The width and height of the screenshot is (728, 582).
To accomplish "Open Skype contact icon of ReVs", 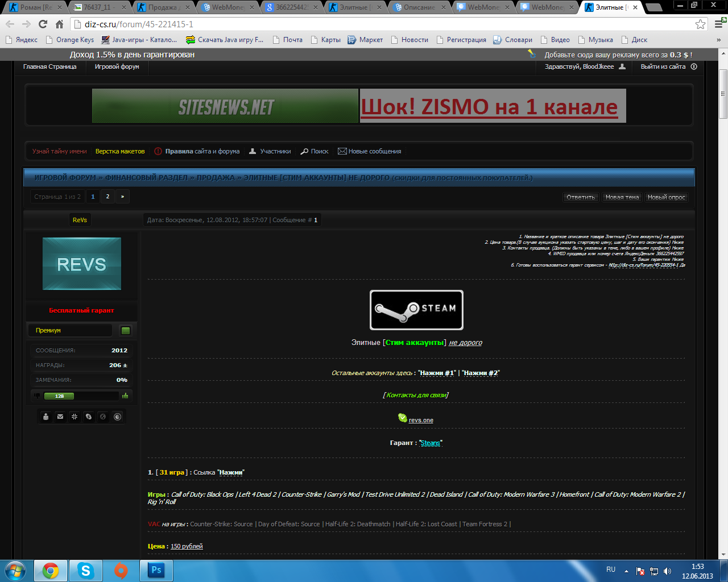I will [x=89, y=417].
